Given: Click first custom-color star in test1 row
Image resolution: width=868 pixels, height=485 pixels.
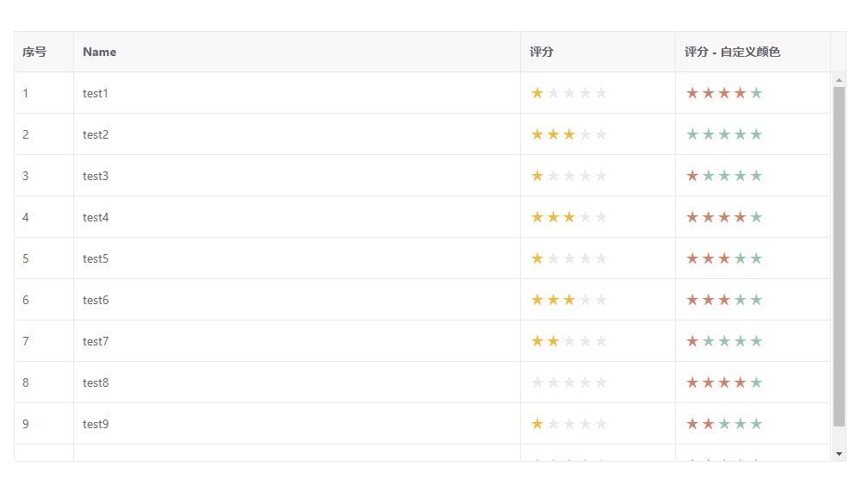Looking at the screenshot, I should [x=692, y=93].
